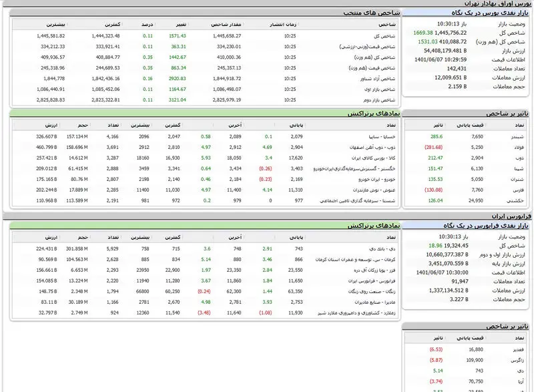The image size is (534, 392).
Task: Click the 'زمان انتشار' column header
Action: click(x=283, y=25)
